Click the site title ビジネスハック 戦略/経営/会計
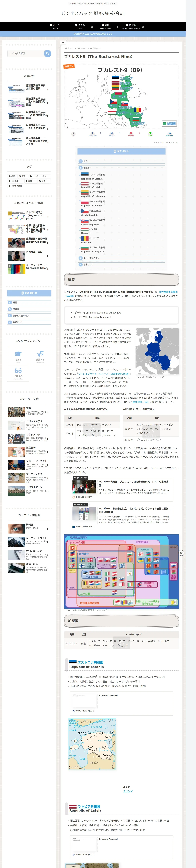This screenshot has width=196, height=868. pos(93,13)
